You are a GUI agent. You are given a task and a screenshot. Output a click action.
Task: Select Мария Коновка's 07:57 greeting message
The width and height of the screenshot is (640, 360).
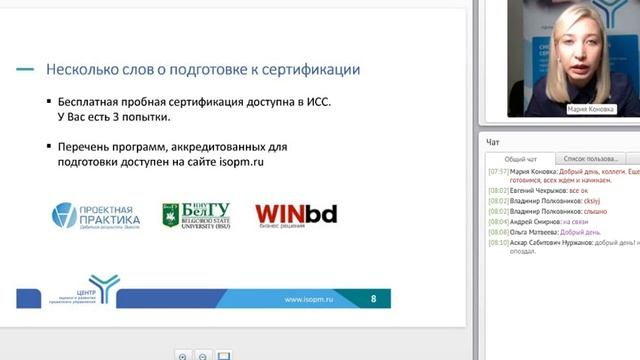[x=564, y=176]
